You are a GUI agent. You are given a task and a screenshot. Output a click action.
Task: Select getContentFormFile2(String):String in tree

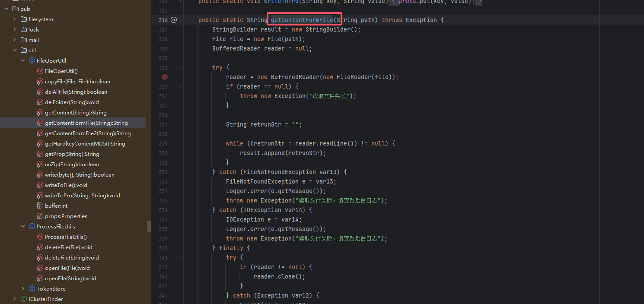click(87, 133)
